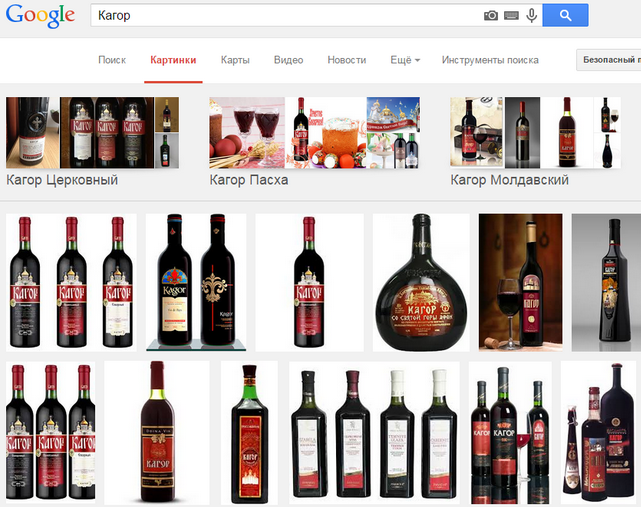The image size is (641, 507).
Task: Open the two Kagor bottles on glass thumbnail
Action: click(196, 282)
